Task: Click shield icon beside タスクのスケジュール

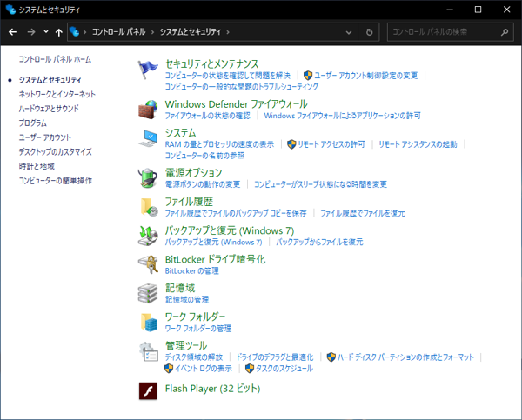Action: [250, 369]
